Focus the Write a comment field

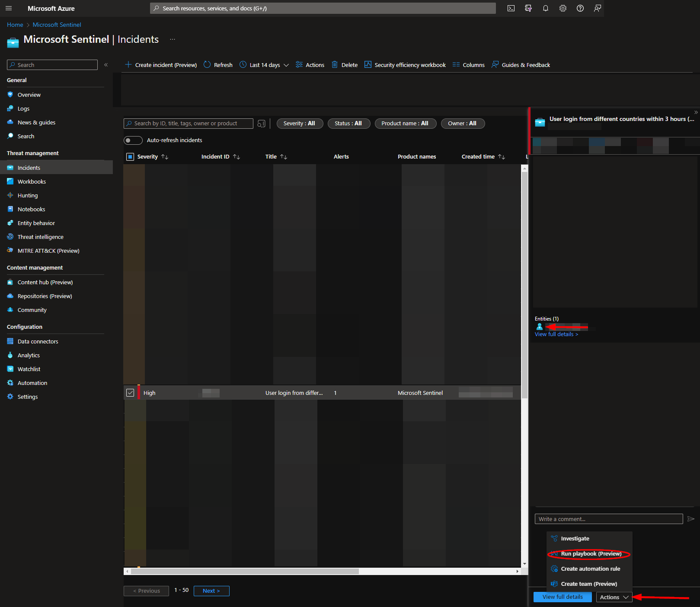[x=609, y=519]
